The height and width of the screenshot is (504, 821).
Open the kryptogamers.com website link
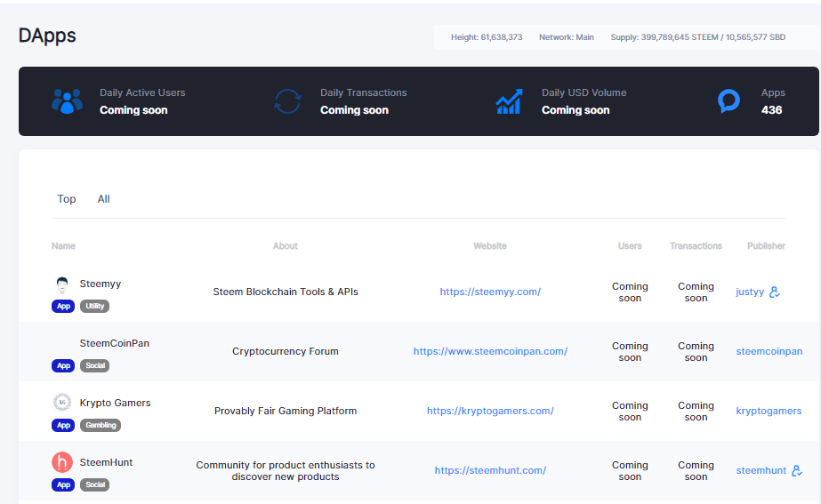coord(490,411)
